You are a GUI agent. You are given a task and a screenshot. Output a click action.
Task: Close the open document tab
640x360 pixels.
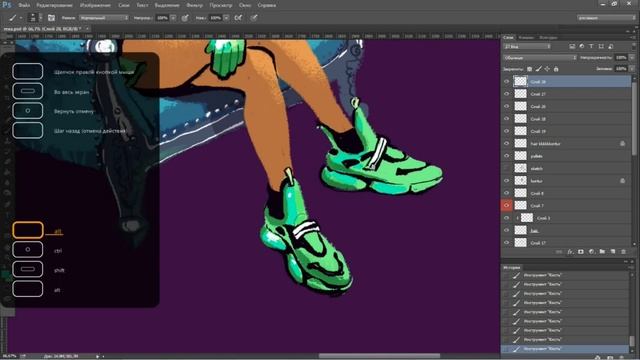click(x=87, y=29)
